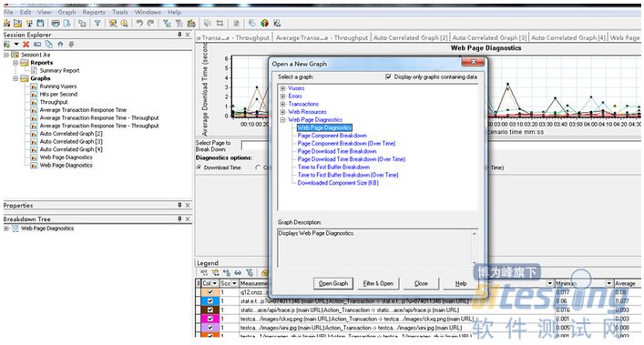
Task: Collapse the Reports folder in Session Explorer
Action: click(15, 63)
